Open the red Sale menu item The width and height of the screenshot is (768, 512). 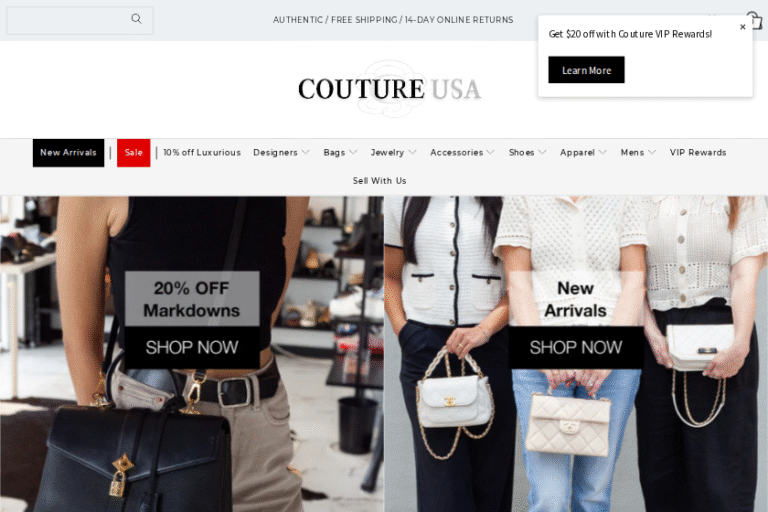(134, 153)
